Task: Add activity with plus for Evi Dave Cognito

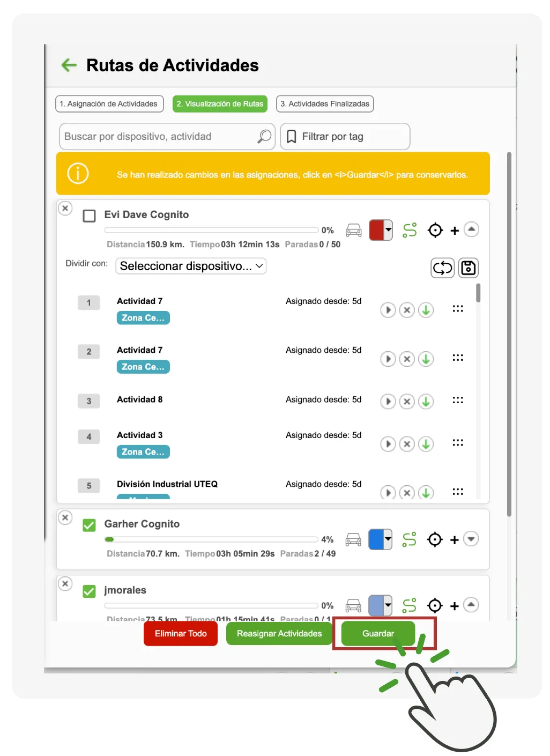Action: tap(455, 230)
